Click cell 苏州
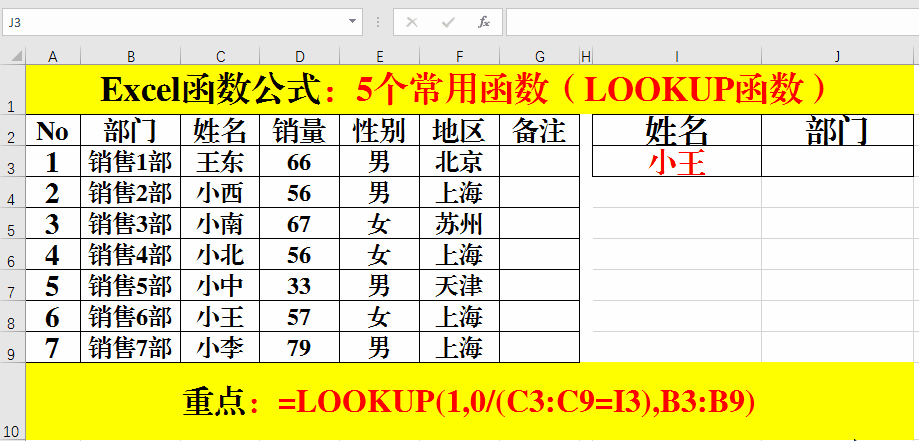Image resolution: width=919 pixels, height=441 pixels. (459, 223)
